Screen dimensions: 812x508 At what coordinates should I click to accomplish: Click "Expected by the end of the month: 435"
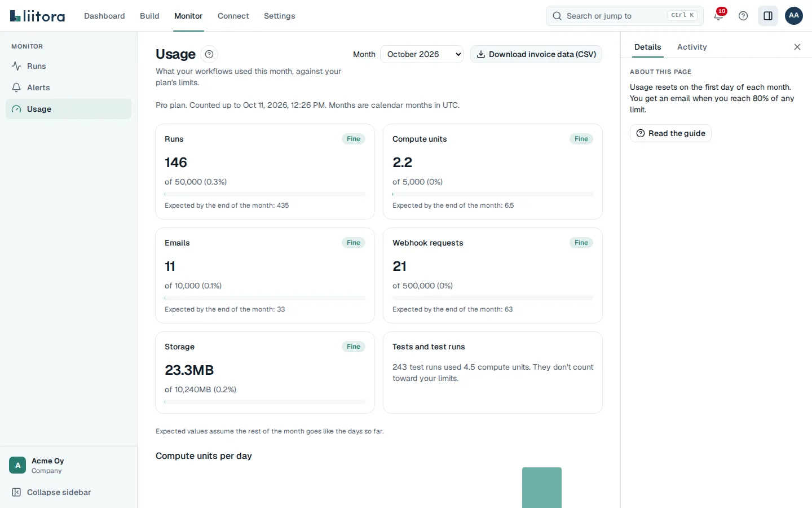[227, 205]
